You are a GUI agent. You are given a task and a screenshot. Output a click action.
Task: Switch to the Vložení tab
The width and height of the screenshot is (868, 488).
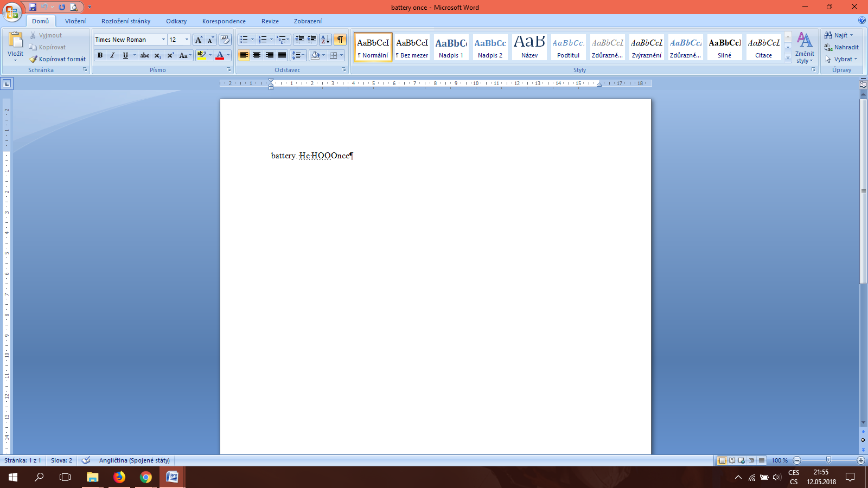pos(75,21)
